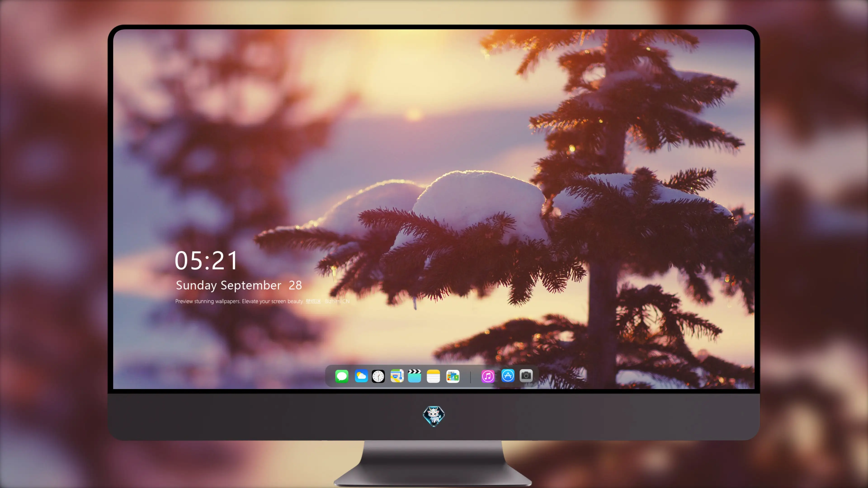
Task: Open the Camera app in the dock
Action: tap(526, 375)
